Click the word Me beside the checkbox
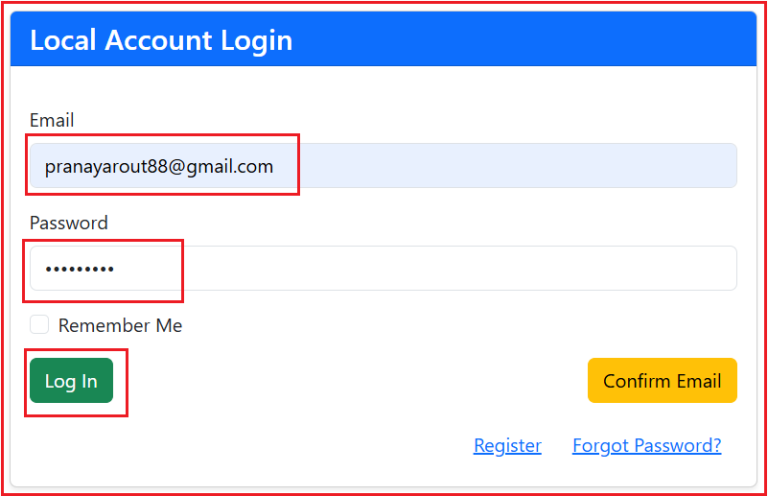 click(x=169, y=326)
